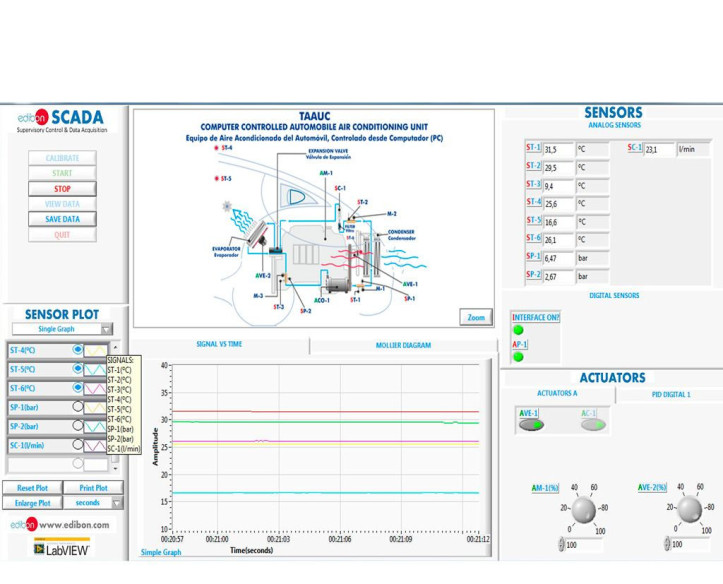Select SP-2(bar) in signals list

pos(121,439)
